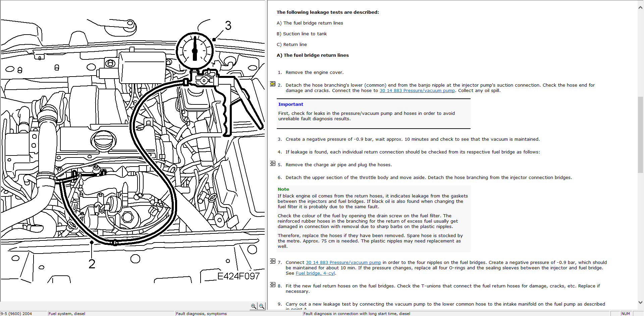This screenshot has height=316, width=644.
Task: Click step 'Remove the engine cover.'
Action: click(x=314, y=73)
